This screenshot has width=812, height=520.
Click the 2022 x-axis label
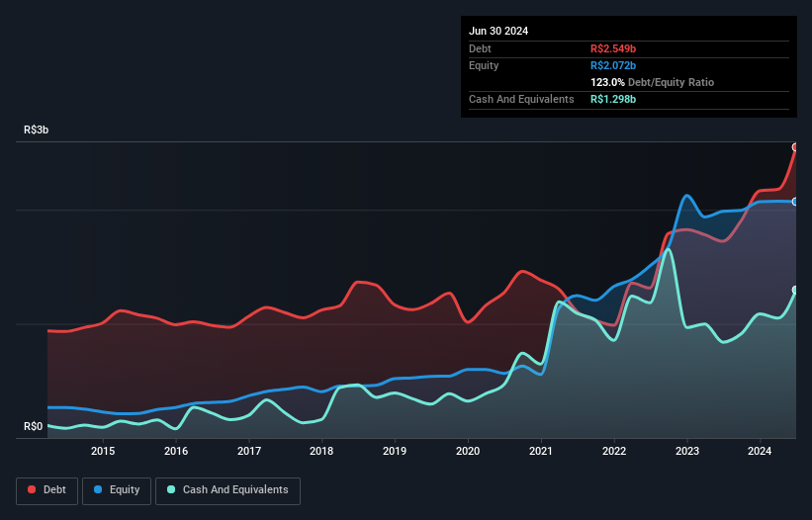tap(614, 451)
